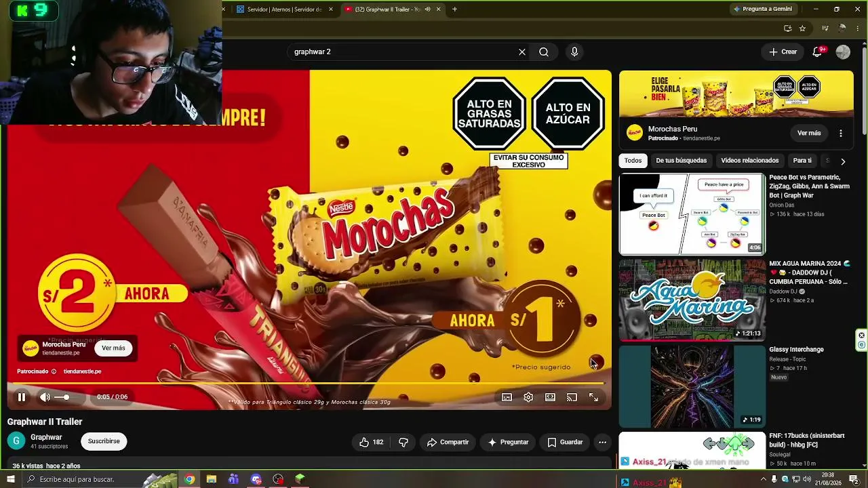This screenshot has width=868, height=488.
Task: Click the Preguntar button
Action: [508, 442]
